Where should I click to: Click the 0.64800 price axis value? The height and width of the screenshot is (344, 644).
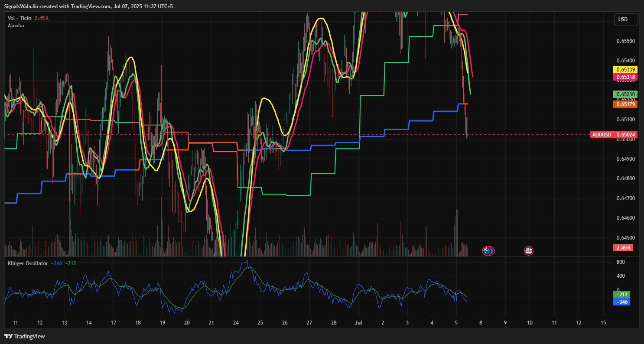point(625,178)
